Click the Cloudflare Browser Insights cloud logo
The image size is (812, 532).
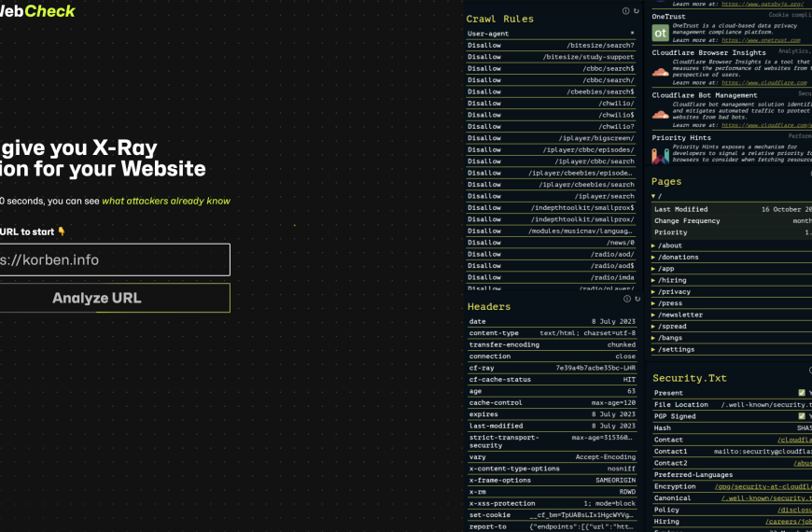point(660,72)
